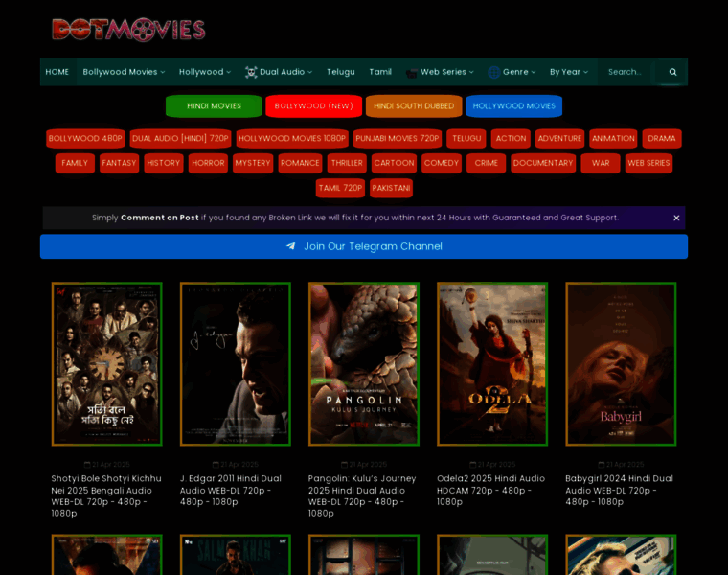Open the Telugu menu item
728x575 pixels.
coord(340,72)
